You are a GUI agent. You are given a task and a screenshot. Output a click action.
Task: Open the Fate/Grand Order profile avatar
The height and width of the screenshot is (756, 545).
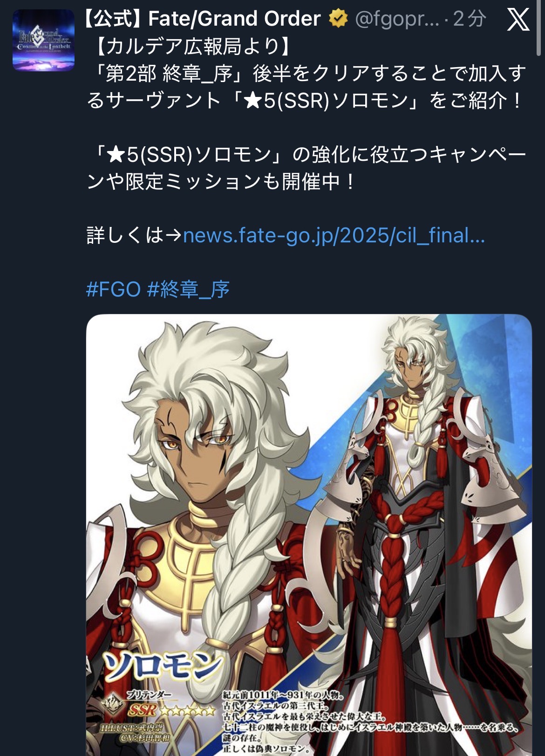43,40
